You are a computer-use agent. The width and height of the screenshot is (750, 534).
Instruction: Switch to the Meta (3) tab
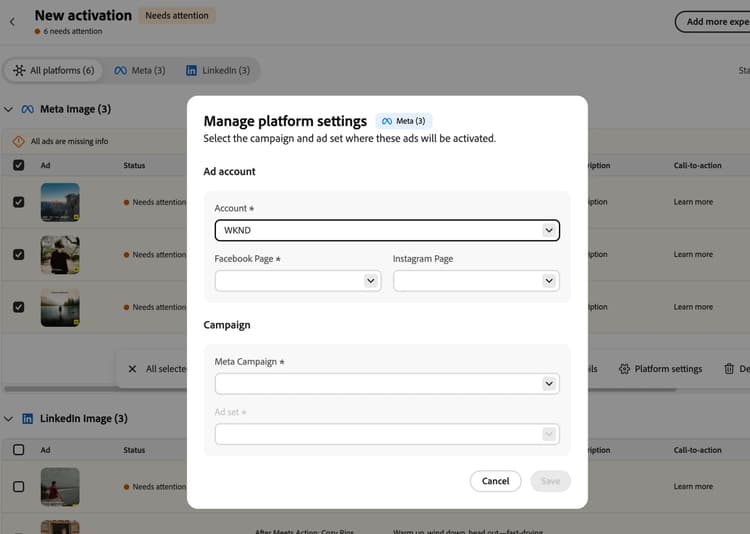[140, 70]
